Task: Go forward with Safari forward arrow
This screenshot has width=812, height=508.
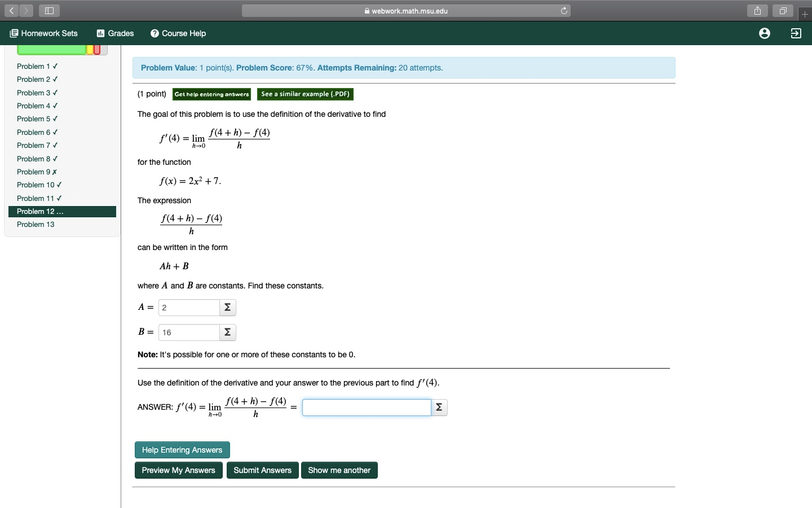Action: (x=26, y=11)
